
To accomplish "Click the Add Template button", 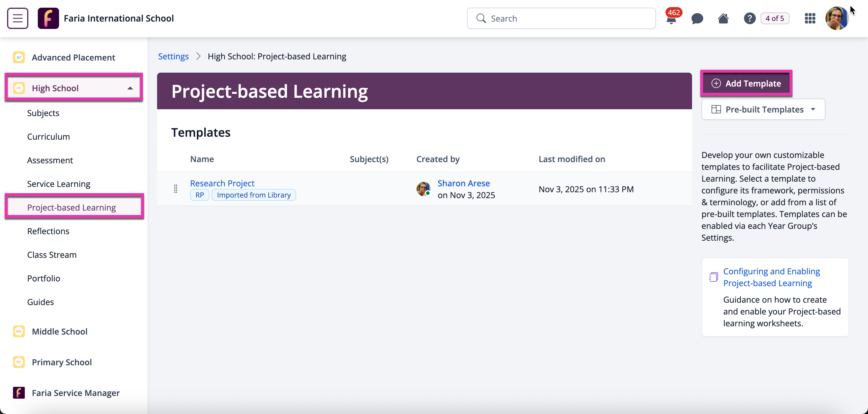I will click(746, 83).
